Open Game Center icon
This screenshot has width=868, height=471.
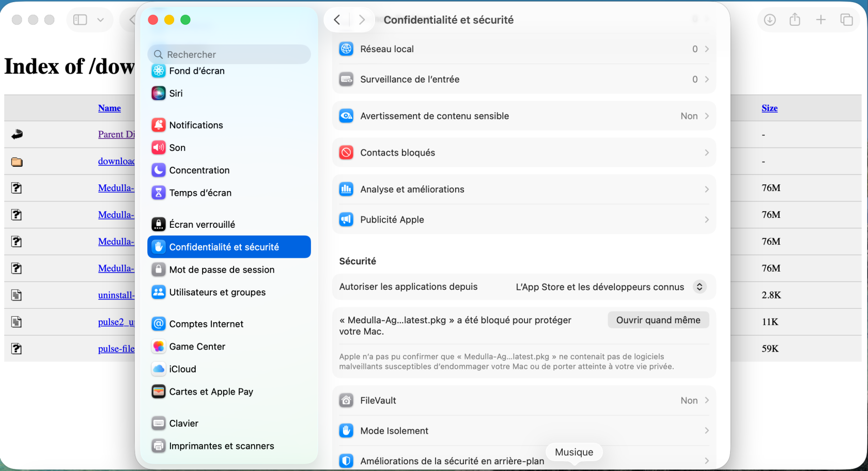click(x=159, y=347)
